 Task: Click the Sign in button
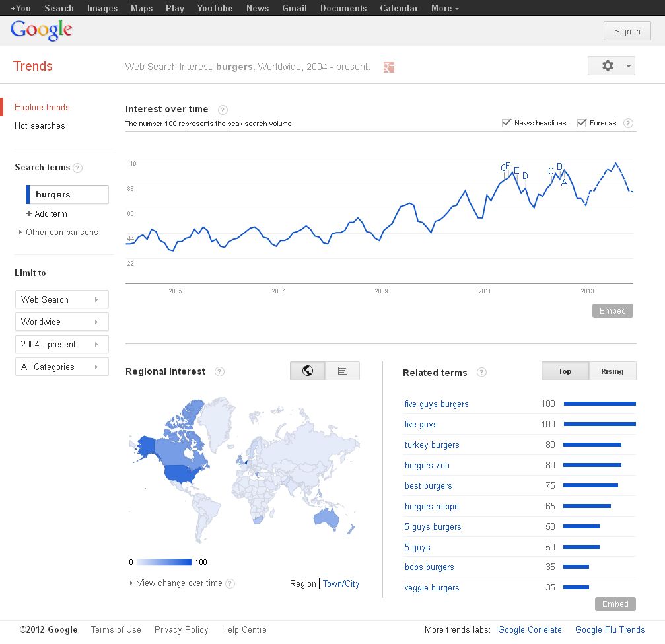tap(627, 31)
